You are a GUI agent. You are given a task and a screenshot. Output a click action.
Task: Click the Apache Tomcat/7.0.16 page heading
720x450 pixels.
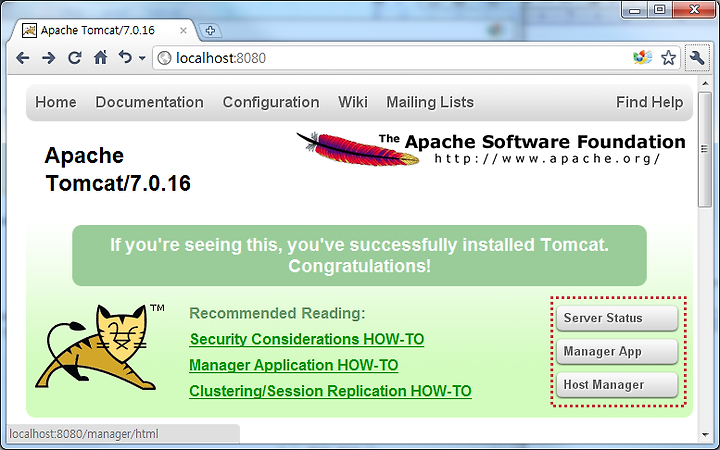tap(118, 169)
